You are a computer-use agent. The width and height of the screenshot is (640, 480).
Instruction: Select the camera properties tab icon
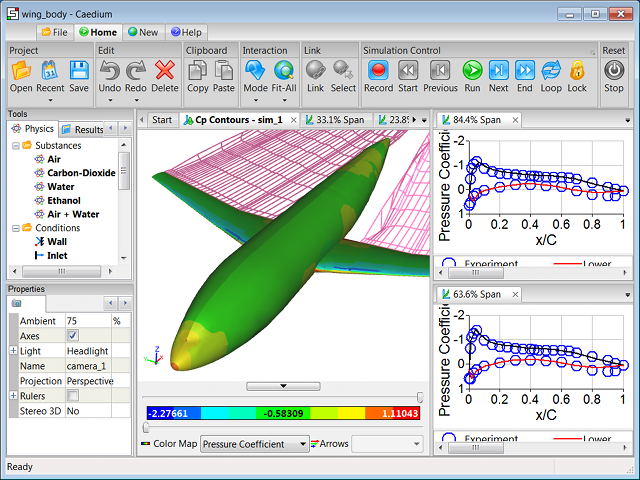(x=16, y=303)
